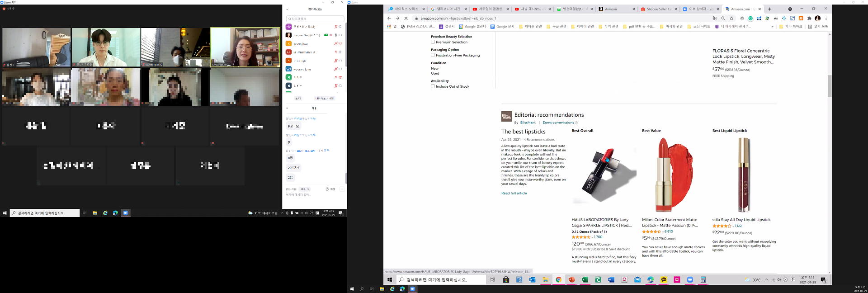Open the notification center on the right taskbar
This screenshot has height=293, width=868.
click(x=823, y=280)
